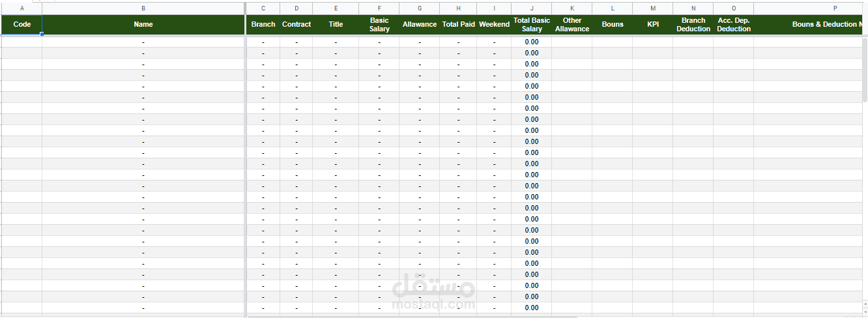Select the "Contract" header cell
Viewport: 868px width, 318px height.
coord(297,25)
